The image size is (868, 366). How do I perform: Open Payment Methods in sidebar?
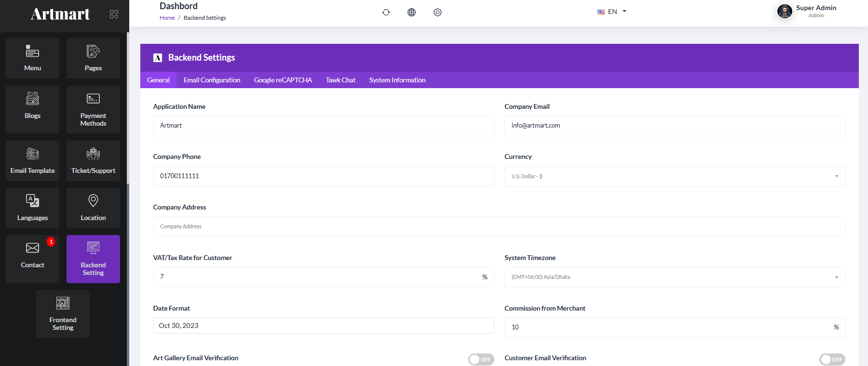pos(93,109)
